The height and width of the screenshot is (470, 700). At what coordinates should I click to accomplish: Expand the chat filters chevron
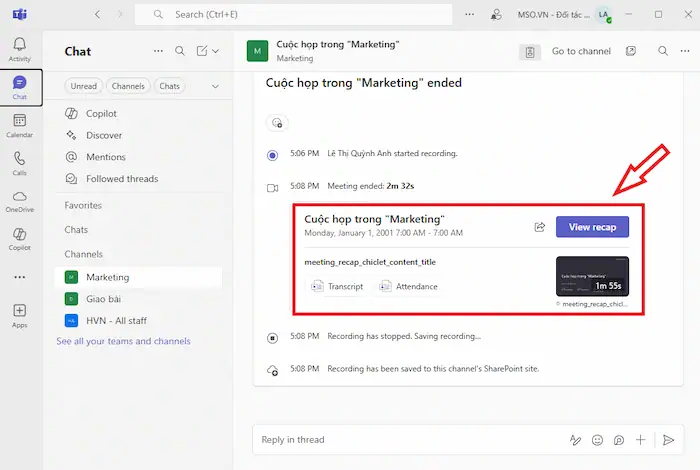215,86
